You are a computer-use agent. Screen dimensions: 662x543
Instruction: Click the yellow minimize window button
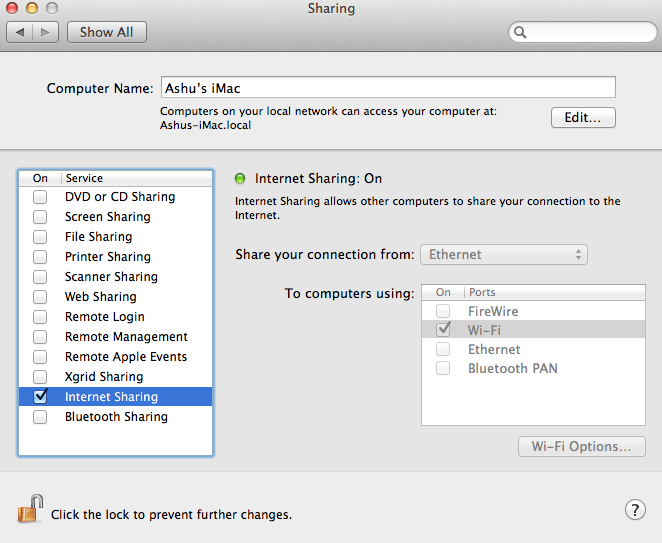pos(32,8)
